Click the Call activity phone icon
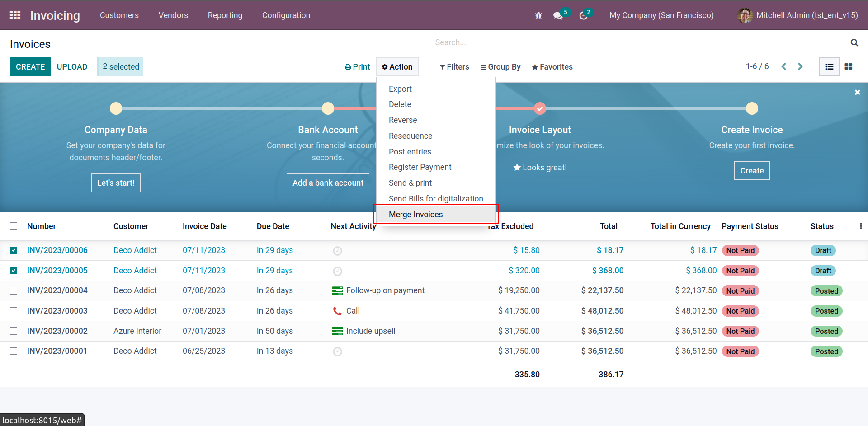Screen dimensions: 868x426 (337, 311)
